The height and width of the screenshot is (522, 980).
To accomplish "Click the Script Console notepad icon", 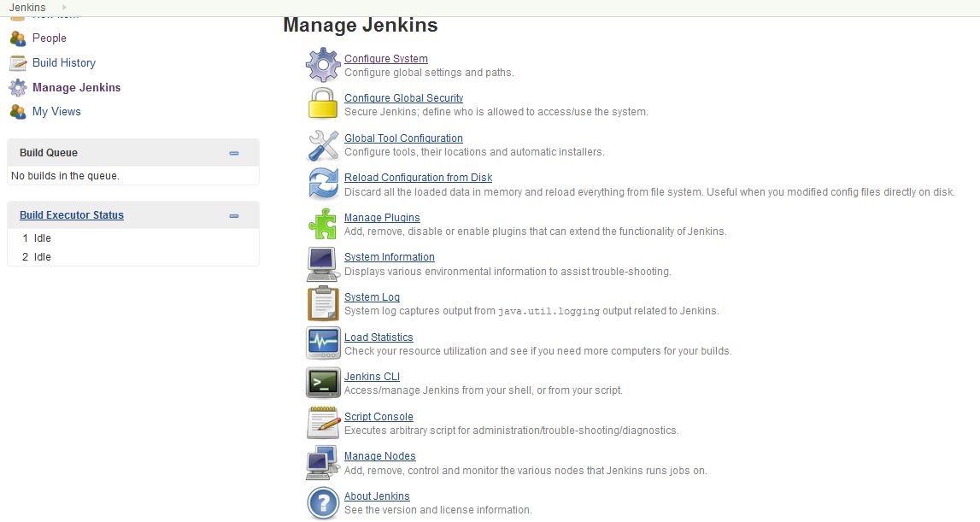I will tap(323, 423).
